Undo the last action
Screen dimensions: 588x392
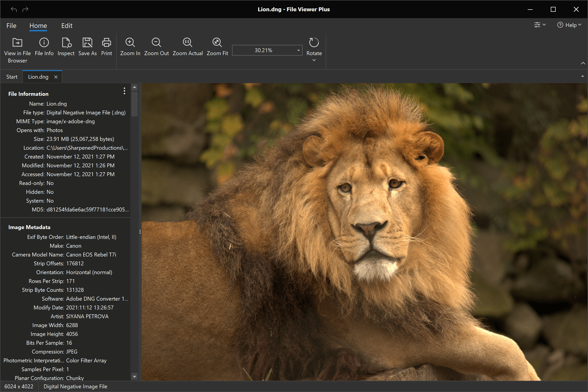[x=14, y=9]
